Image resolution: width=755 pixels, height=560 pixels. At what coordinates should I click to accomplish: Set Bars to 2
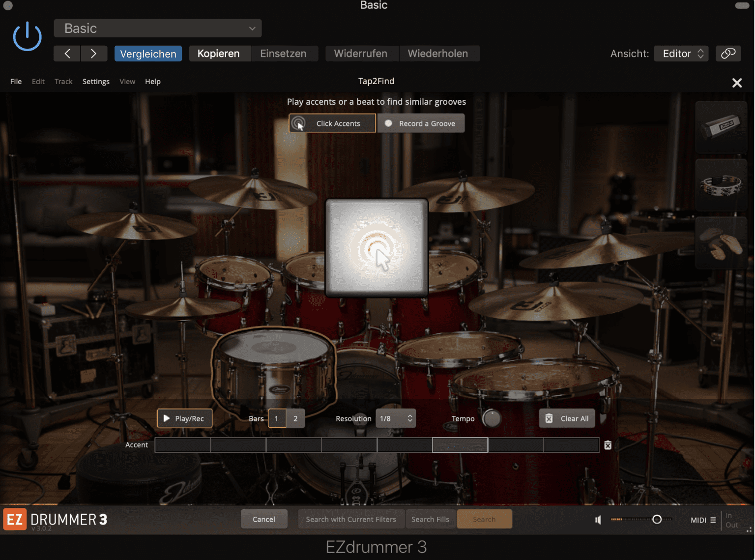(x=295, y=418)
